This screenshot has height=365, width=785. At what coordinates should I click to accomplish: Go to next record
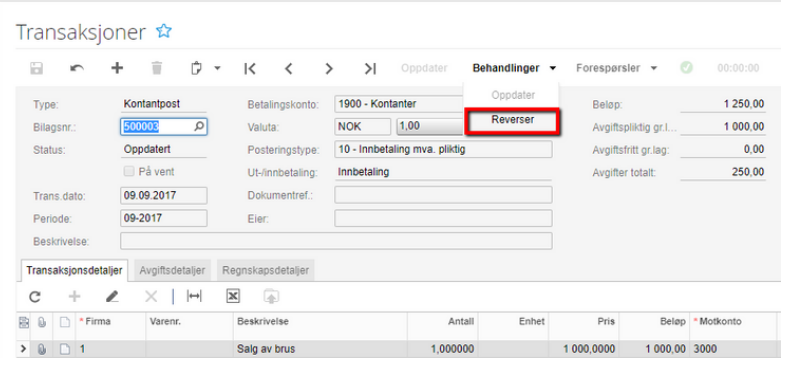coord(329,69)
